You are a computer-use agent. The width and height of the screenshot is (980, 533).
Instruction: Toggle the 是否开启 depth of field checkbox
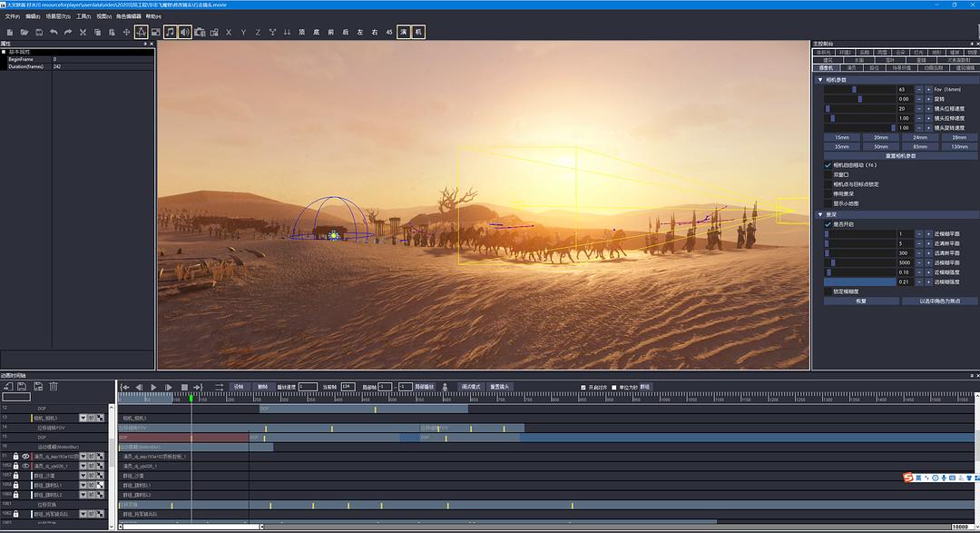828,223
